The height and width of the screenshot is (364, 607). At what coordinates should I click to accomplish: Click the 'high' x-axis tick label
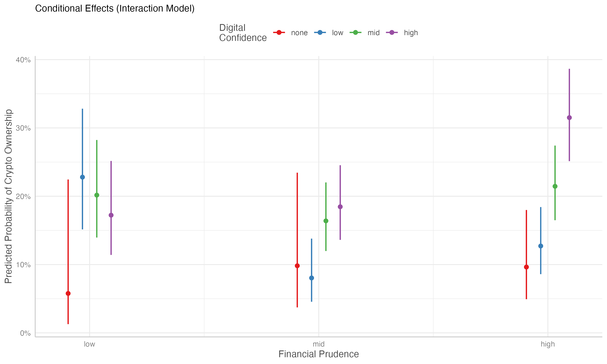tap(548, 344)
